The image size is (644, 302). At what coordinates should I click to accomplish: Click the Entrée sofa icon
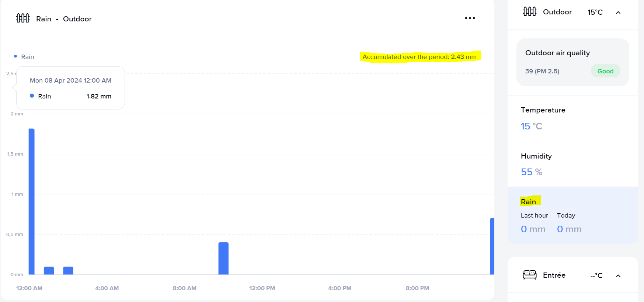click(x=529, y=275)
